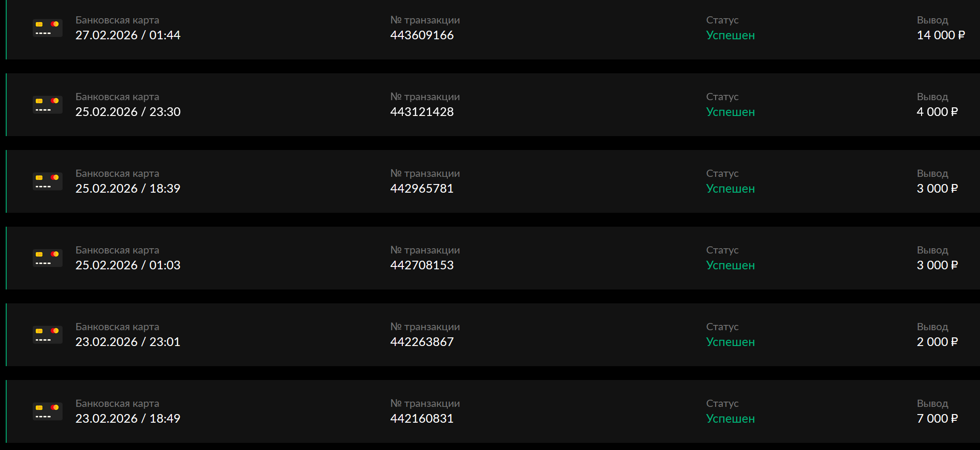Click the Успешен status of the 27.02.2026 withdrawal
The height and width of the screenshot is (450, 980).
730,35
